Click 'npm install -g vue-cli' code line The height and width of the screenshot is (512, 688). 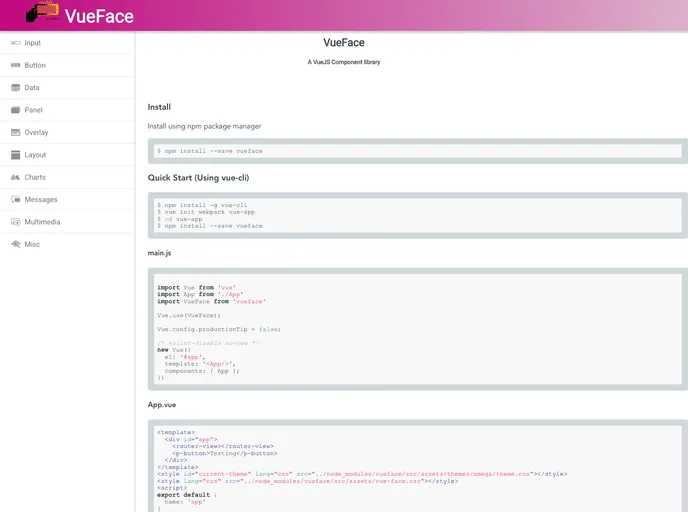(202, 205)
